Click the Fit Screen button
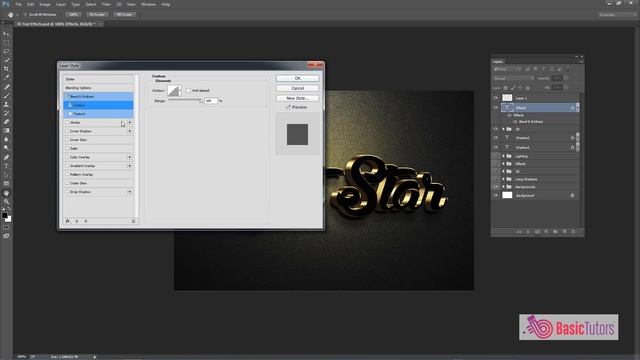The height and width of the screenshot is (360, 640). click(97, 14)
